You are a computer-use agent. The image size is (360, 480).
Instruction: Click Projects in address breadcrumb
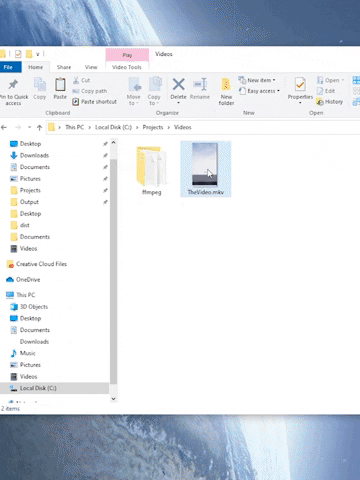pyautogui.click(x=153, y=127)
